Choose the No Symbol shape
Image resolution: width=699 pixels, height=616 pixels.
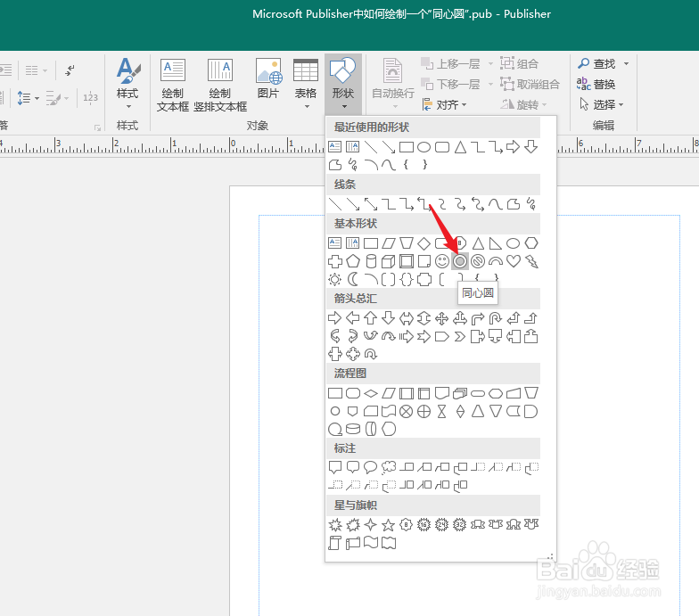coord(478,261)
